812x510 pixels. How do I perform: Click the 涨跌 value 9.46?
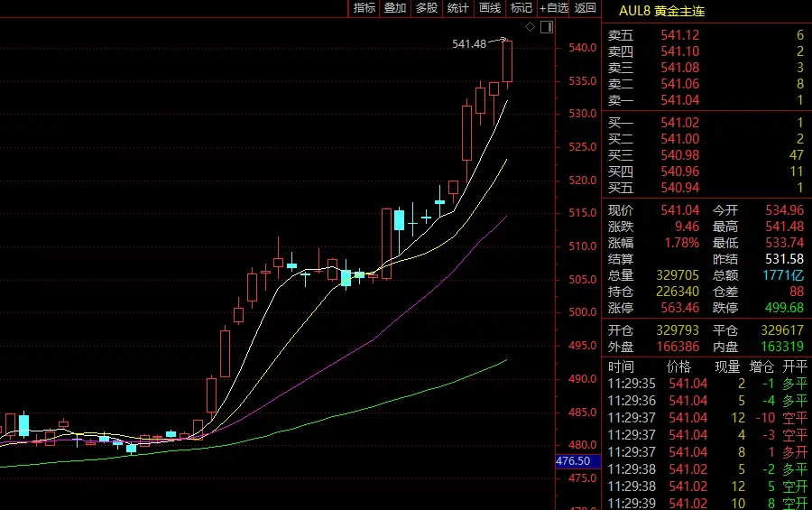click(x=687, y=226)
